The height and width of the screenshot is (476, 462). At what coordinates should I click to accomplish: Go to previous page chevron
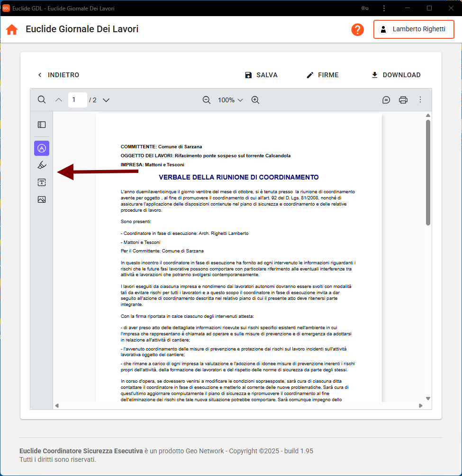click(x=59, y=100)
